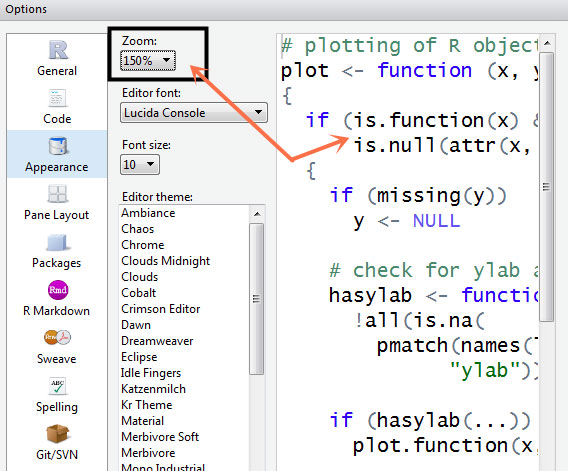
Task: Choose the Cobalt editor theme
Action: tap(139, 293)
